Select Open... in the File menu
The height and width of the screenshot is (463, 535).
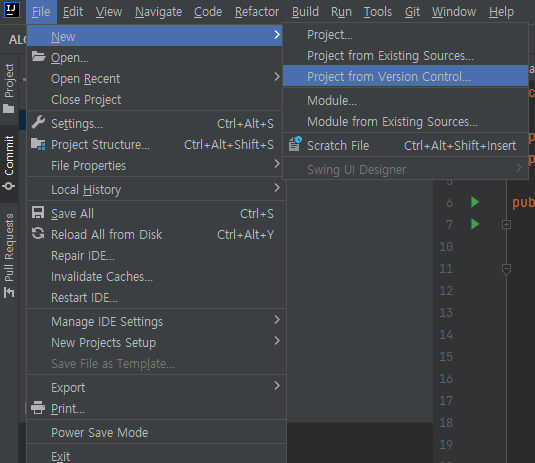click(x=155, y=58)
